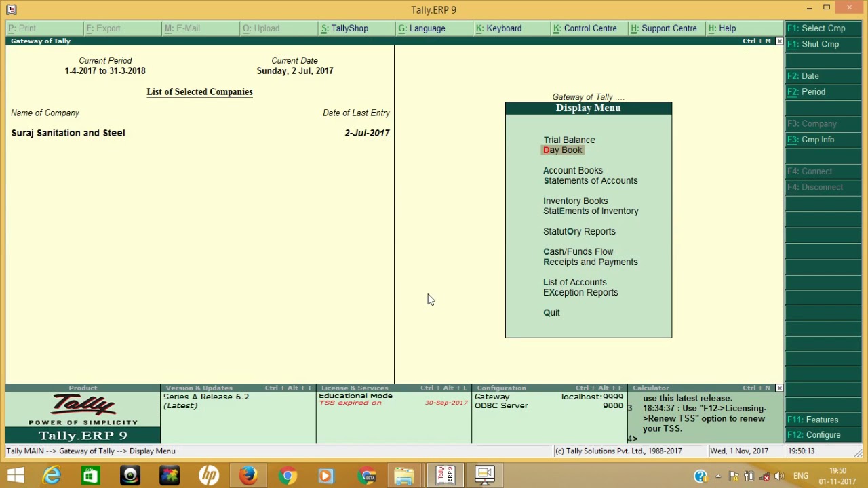The height and width of the screenshot is (488, 868).
Task: Open the media player taskbar icon
Action: tap(326, 476)
